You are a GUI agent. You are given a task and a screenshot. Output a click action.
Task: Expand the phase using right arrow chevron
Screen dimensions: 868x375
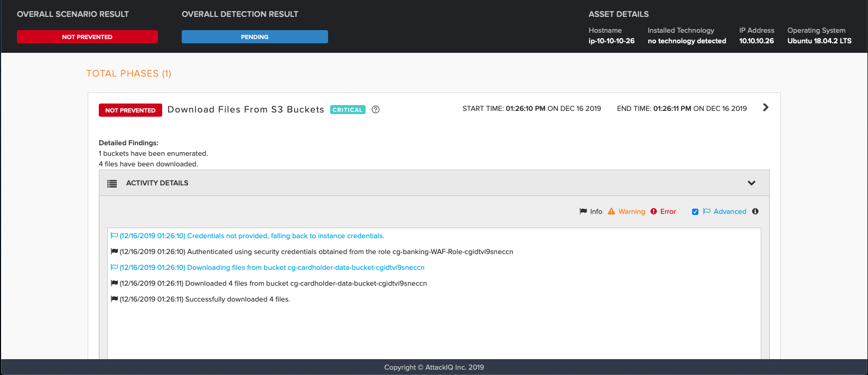pos(766,108)
